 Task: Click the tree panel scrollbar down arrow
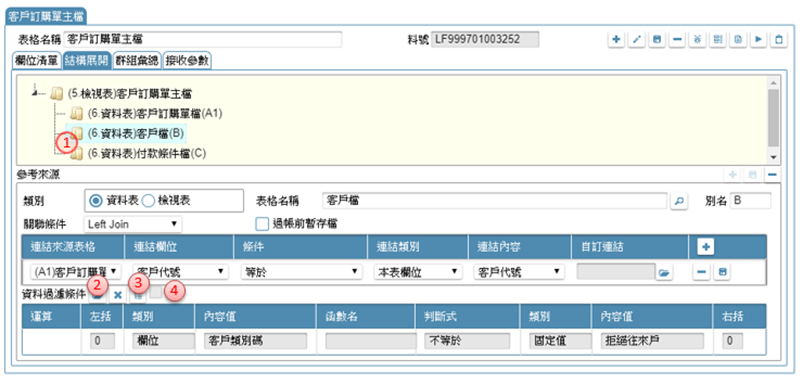coord(773,158)
